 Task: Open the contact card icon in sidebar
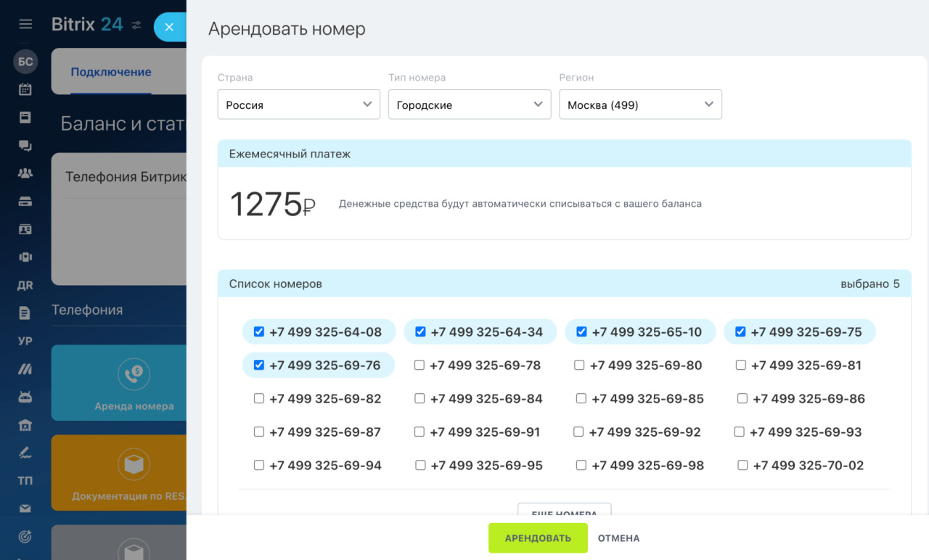25,229
